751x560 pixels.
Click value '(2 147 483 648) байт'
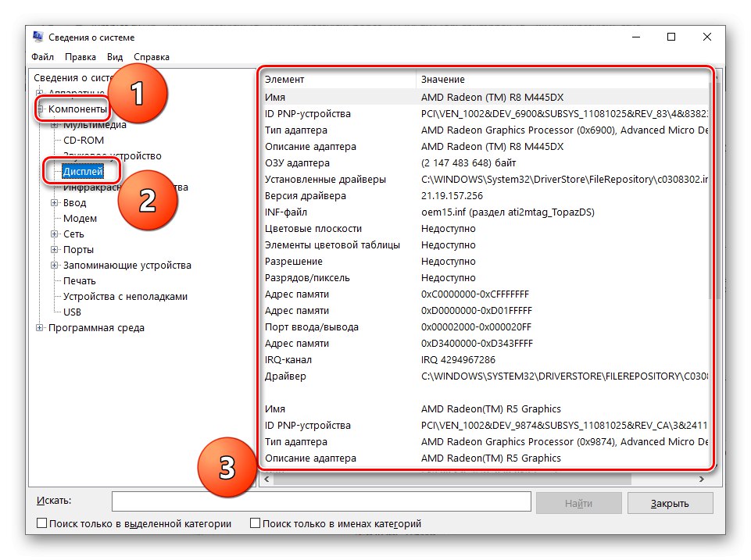tap(468, 162)
